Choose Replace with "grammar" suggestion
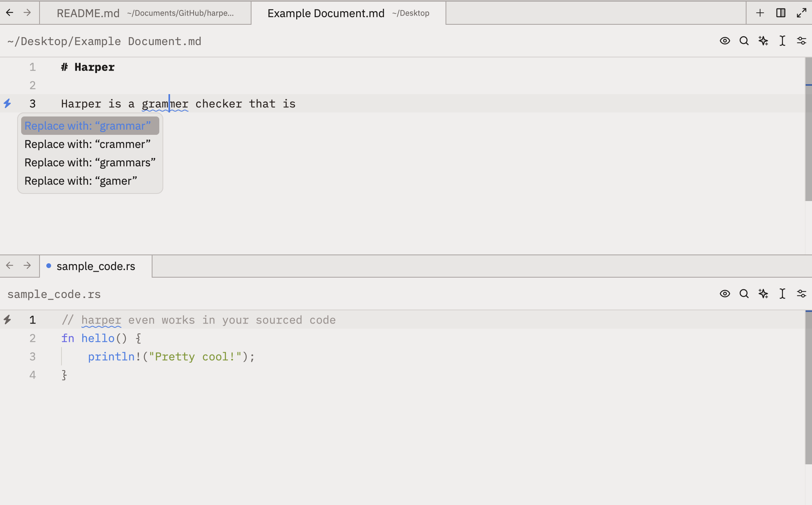The image size is (812, 505). click(x=88, y=126)
